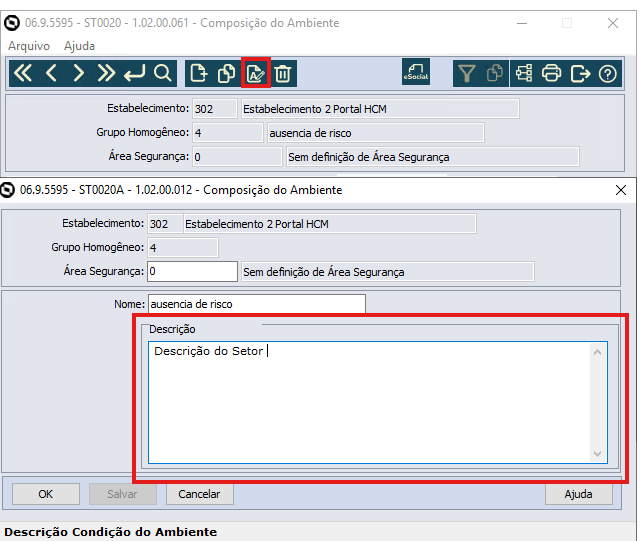Screen dimensions: 640x541
Task: Exit using the door arrow icon
Action: click(x=580, y=73)
